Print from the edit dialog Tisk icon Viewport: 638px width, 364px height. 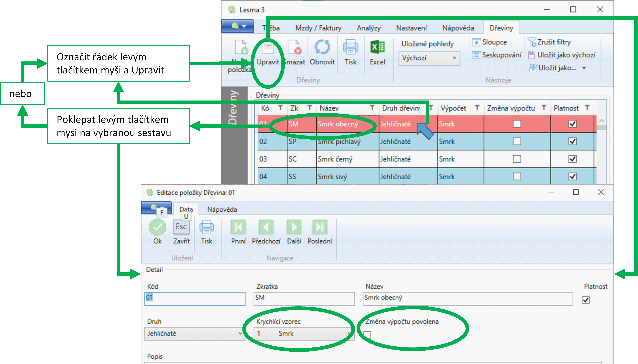207,227
